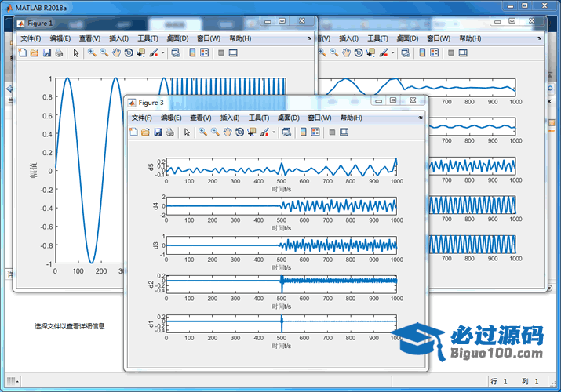Open 窗口(W) menu in background Figure 2 window

pyautogui.click(x=439, y=38)
